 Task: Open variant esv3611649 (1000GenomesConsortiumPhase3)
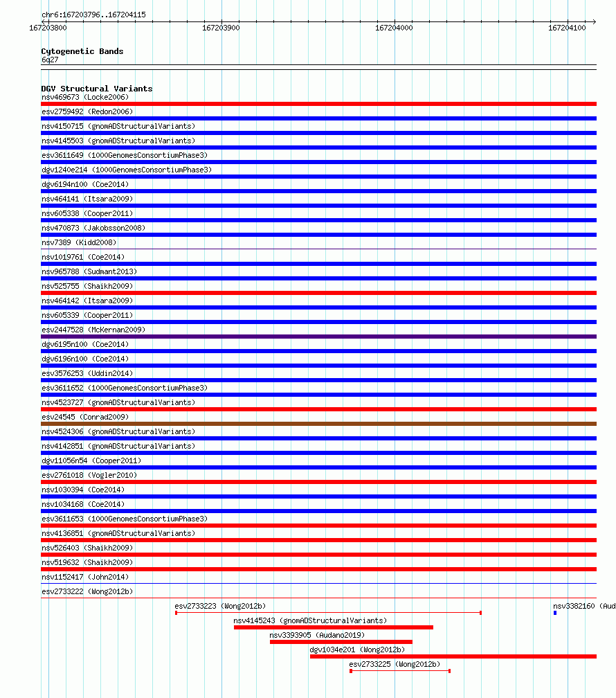[125, 155]
